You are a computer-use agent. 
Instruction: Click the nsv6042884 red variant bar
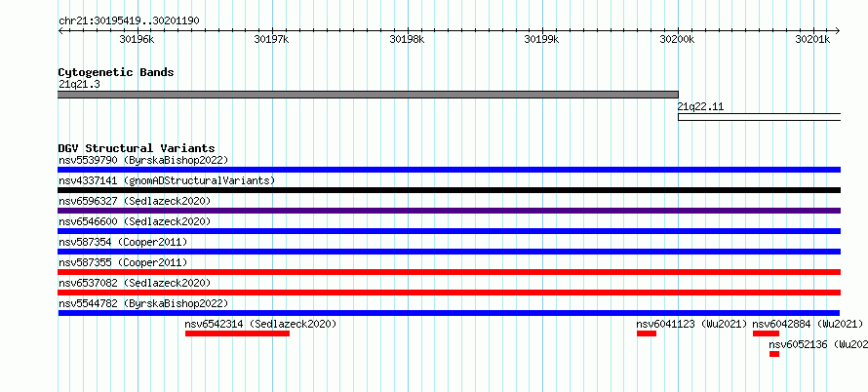click(767, 333)
